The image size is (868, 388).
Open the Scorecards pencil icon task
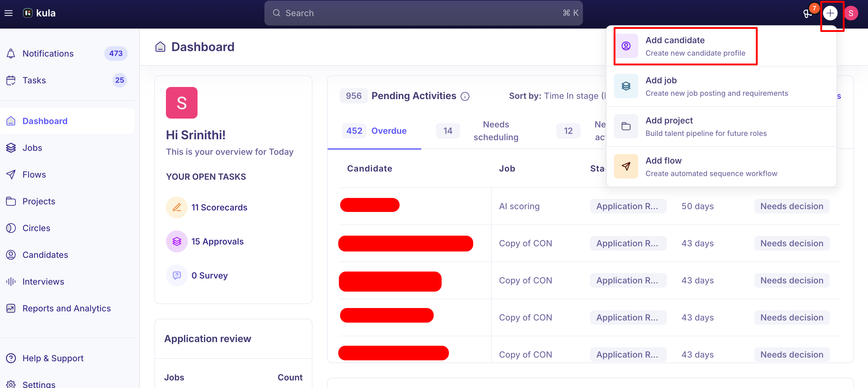[177, 207]
